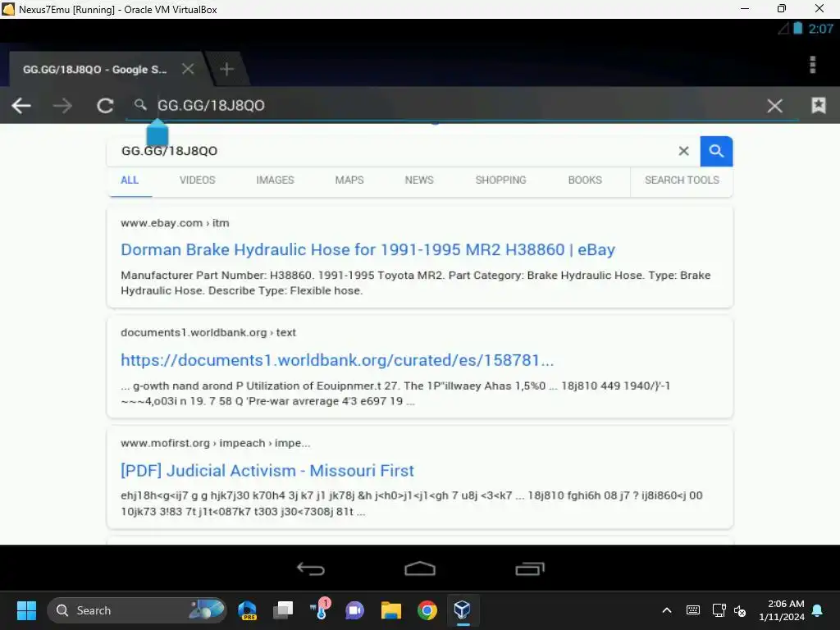This screenshot has width=840, height=630.
Task: Tap the Android back navigation button
Action: 311,568
